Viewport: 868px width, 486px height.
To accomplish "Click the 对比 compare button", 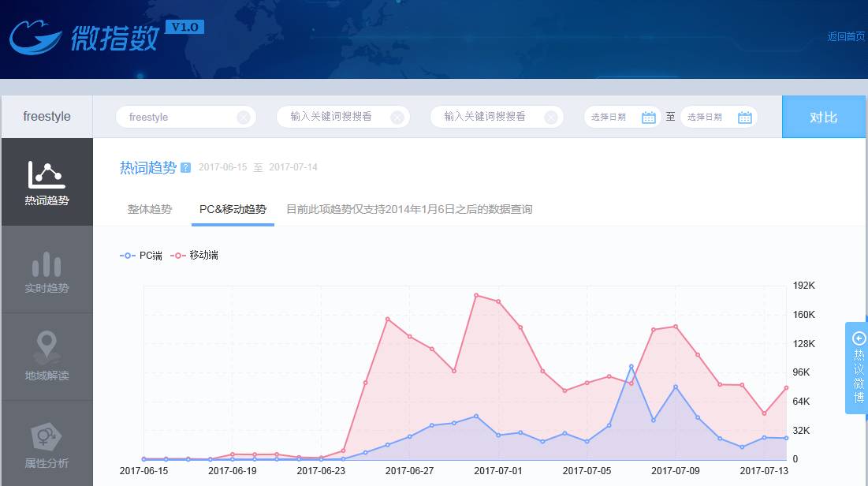I will tap(823, 116).
